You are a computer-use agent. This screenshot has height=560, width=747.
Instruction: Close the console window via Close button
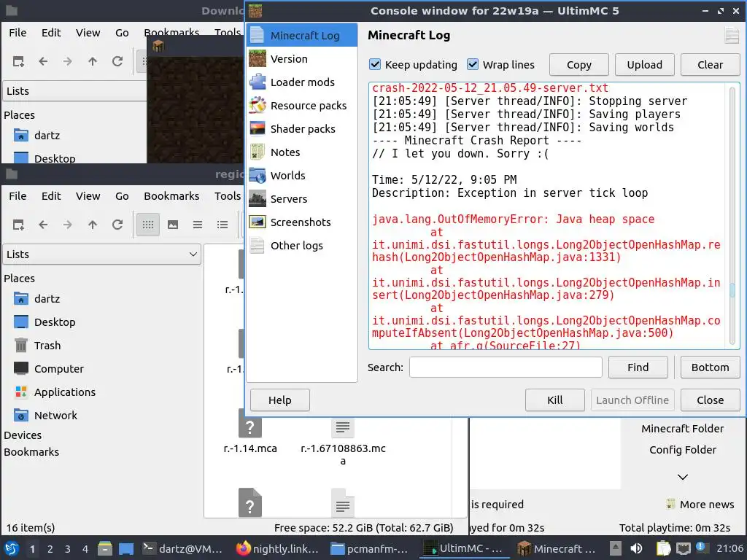[710, 400]
